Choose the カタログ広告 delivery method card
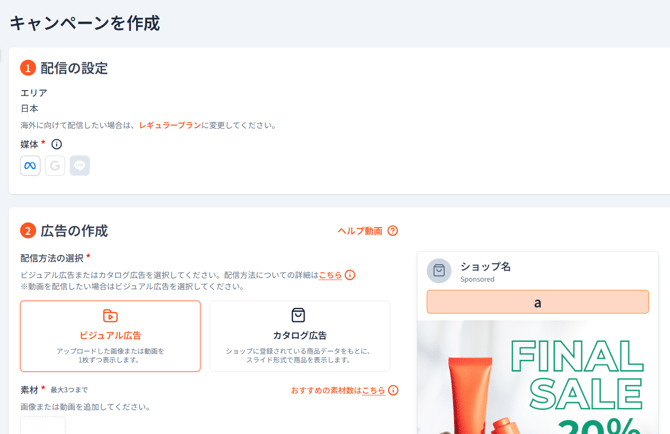This screenshot has width=670, height=434. coord(300,336)
